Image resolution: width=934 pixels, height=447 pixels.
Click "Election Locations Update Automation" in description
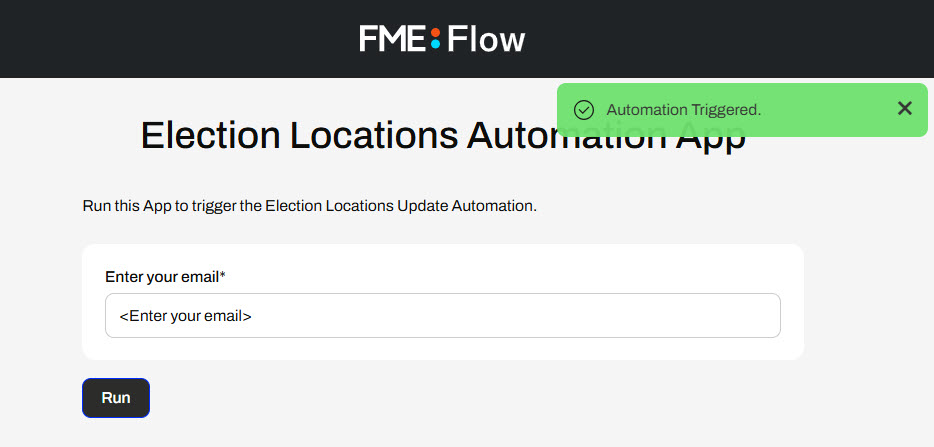pyautogui.click(x=399, y=206)
